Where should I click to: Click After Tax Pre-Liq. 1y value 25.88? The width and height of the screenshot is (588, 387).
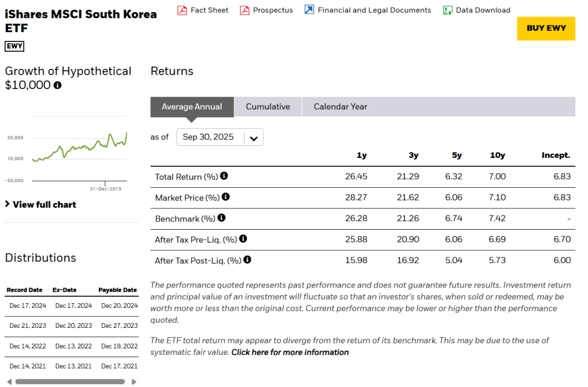pyautogui.click(x=356, y=239)
